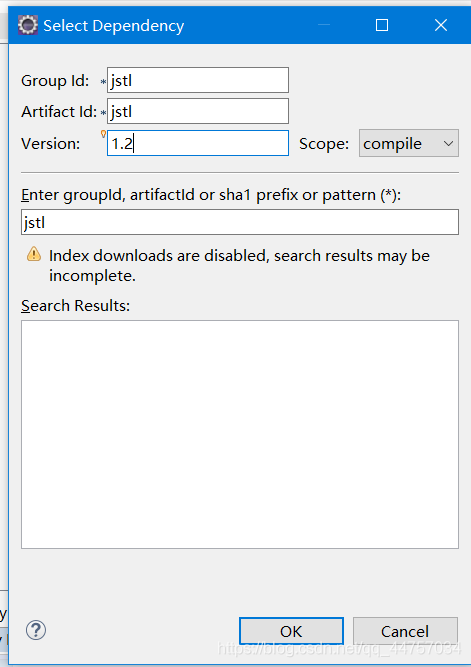Screen dimensions: 471x667
Task: Click the Select Dependency title text
Action: pos(114,26)
